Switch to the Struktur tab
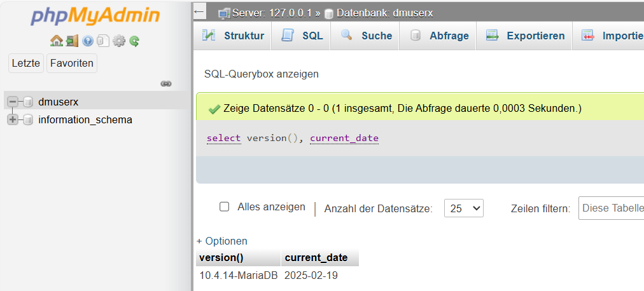The image size is (644, 291). [x=232, y=36]
